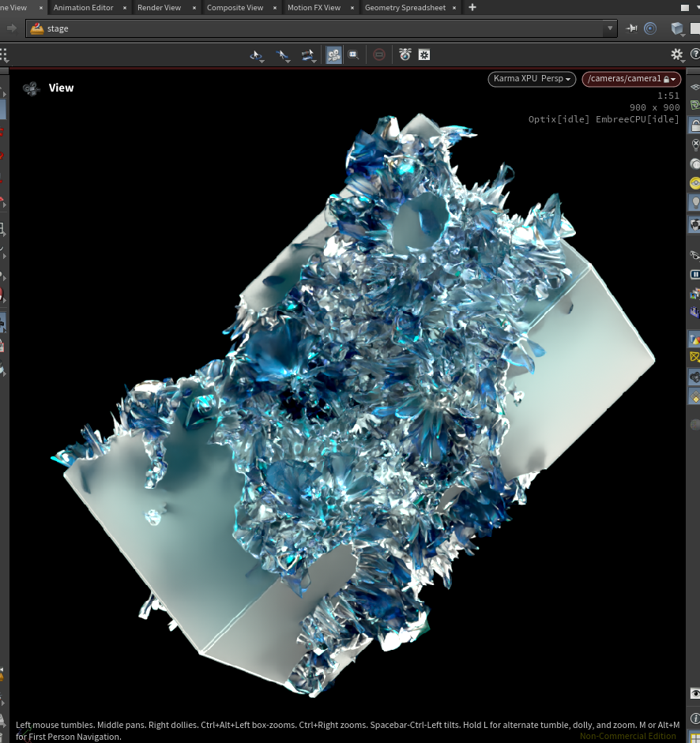Image resolution: width=700 pixels, height=743 pixels.
Task: Toggle the pause render update button
Action: pos(694,274)
